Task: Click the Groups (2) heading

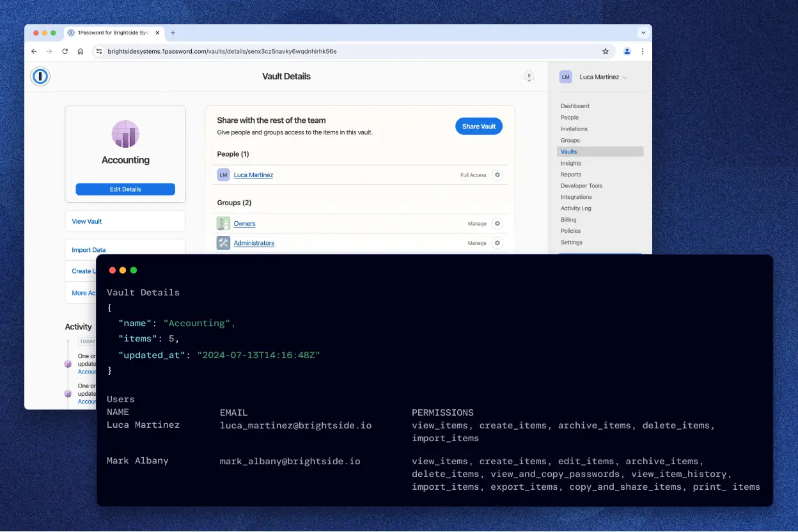Action: point(234,203)
